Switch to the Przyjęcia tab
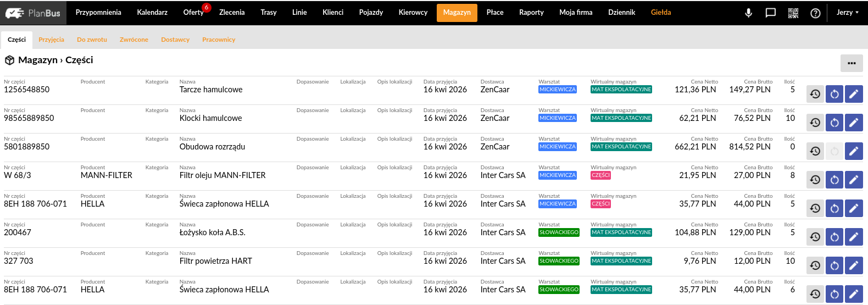 [x=51, y=40]
